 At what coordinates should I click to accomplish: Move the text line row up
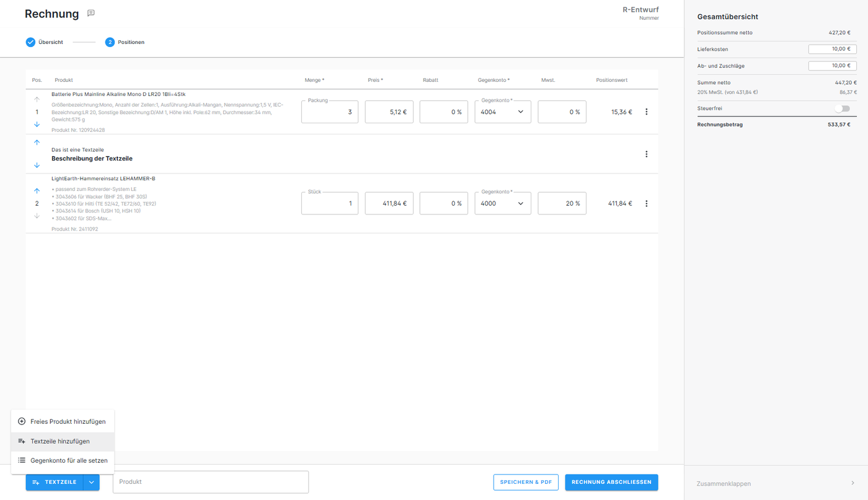click(x=37, y=143)
